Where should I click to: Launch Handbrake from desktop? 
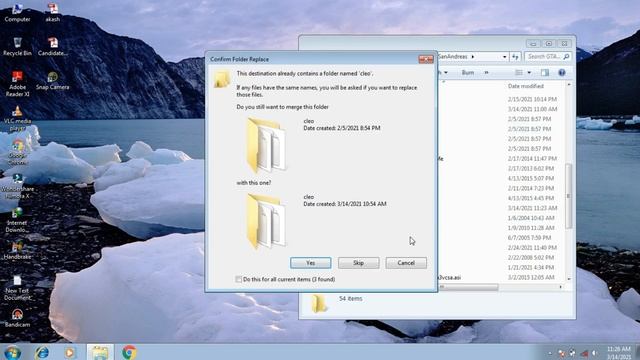tap(17, 250)
